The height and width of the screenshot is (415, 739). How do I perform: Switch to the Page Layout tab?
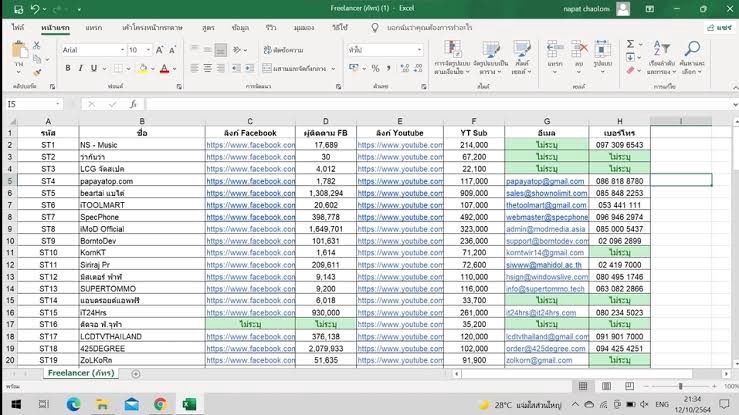pyautogui.click(x=152, y=28)
